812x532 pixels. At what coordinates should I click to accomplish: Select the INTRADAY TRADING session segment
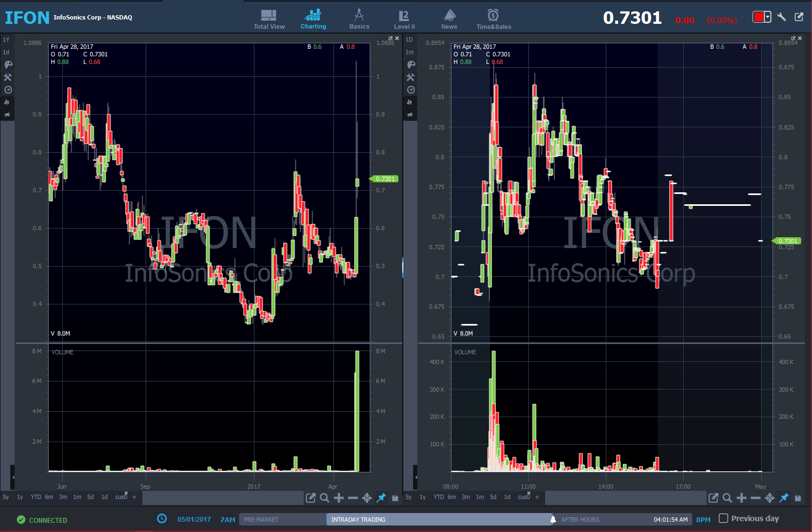pyautogui.click(x=439, y=520)
